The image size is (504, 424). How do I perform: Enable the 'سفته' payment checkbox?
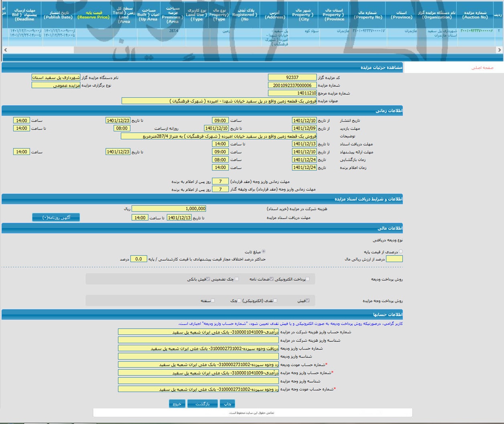tap(213, 300)
